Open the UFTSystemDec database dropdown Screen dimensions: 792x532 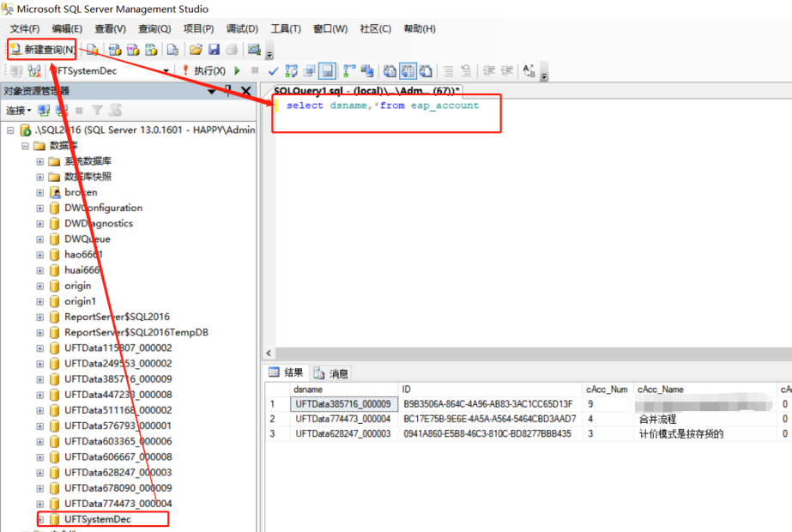pos(166,71)
